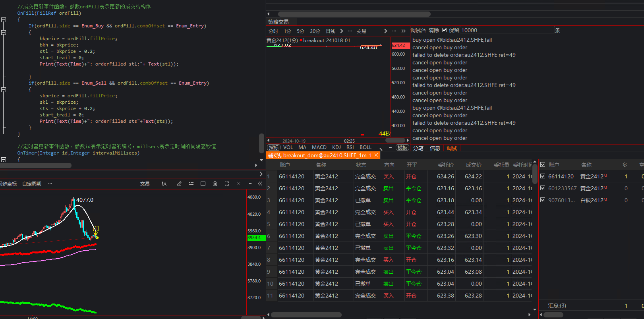Select the 分时 period tab
The image size is (644, 319).
coord(273,31)
